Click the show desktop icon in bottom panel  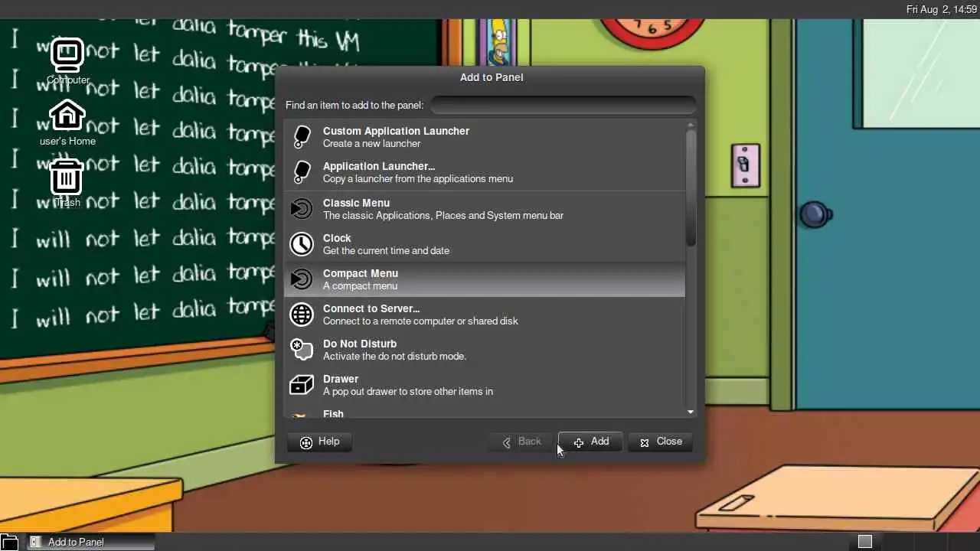point(8,542)
